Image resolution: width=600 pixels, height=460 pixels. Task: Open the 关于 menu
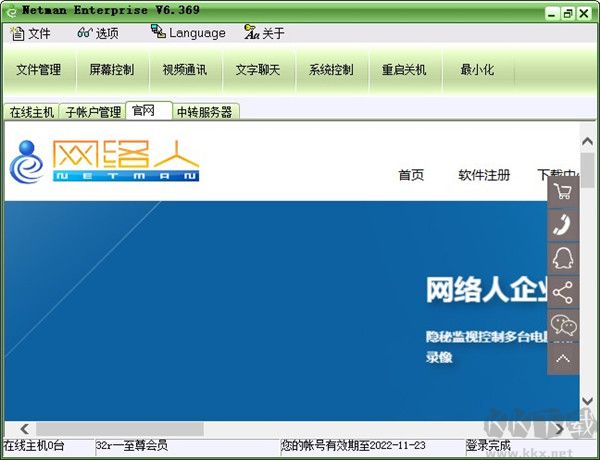click(264, 33)
